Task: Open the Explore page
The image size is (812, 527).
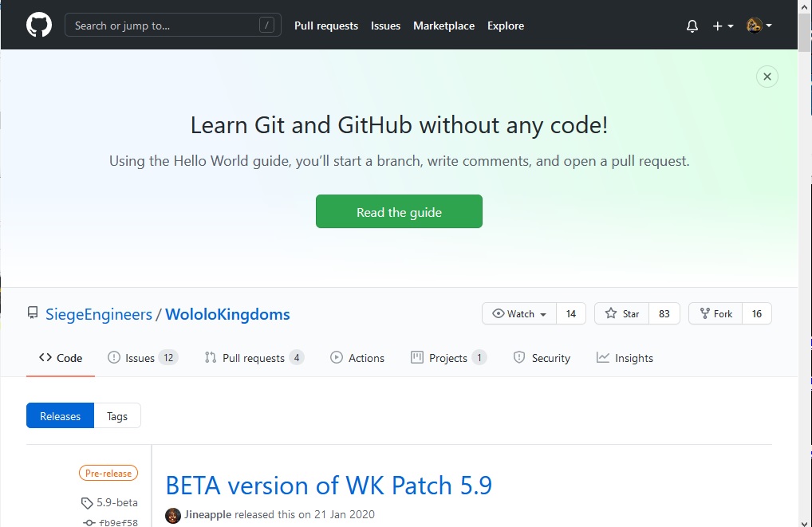Action: (x=506, y=26)
